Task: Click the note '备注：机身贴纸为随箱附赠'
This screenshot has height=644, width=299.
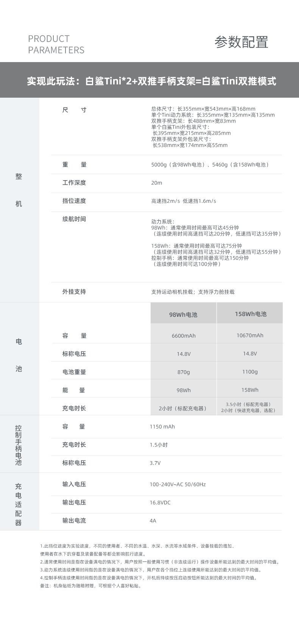Action: tap(91, 586)
